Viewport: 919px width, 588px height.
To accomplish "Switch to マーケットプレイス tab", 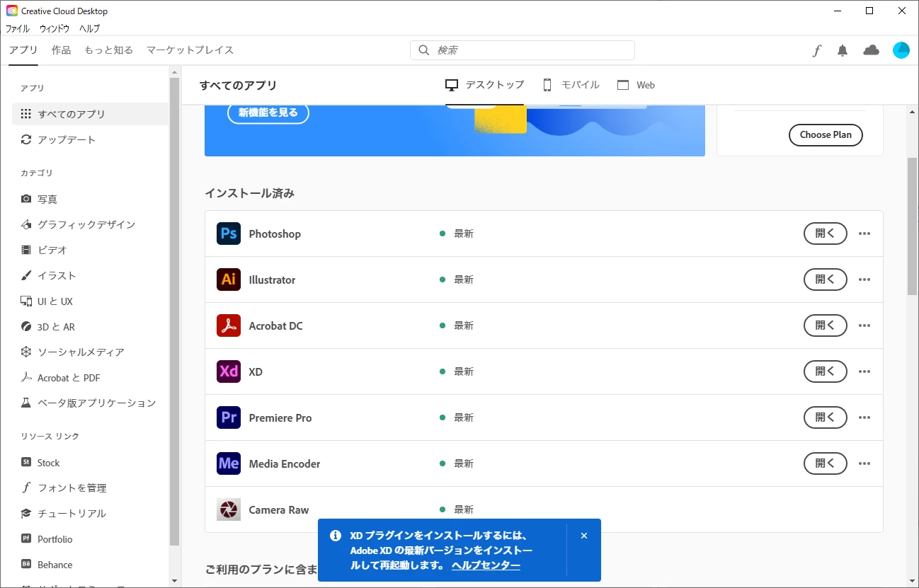I will click(190, 50).
